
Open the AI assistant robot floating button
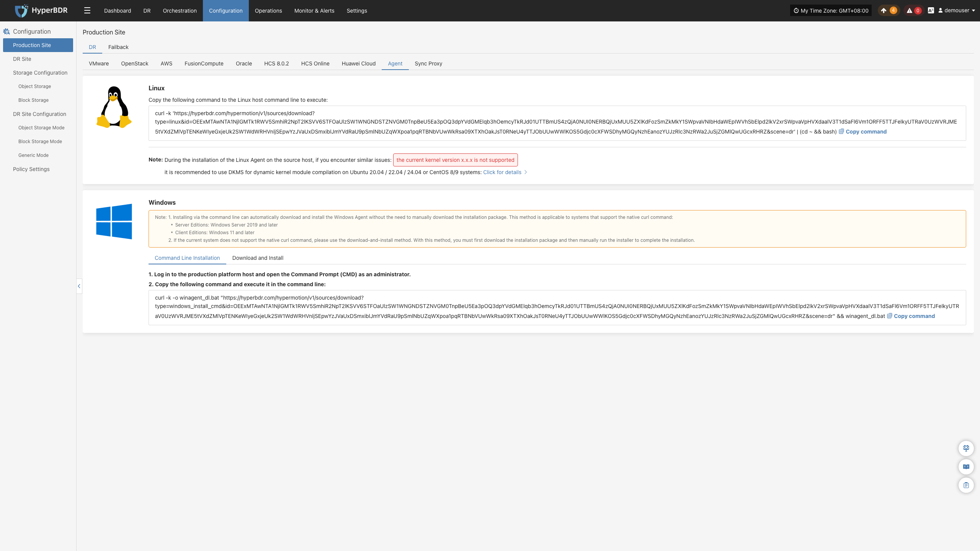966,448
